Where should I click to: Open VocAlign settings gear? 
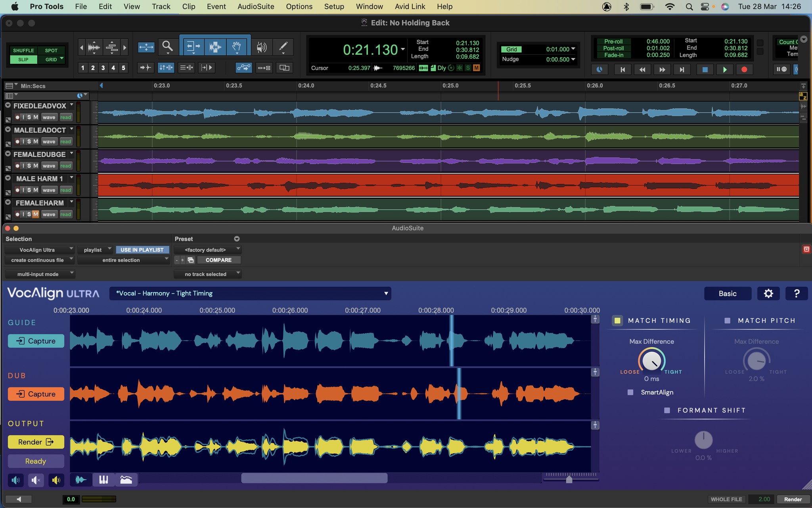pos(768,293)
